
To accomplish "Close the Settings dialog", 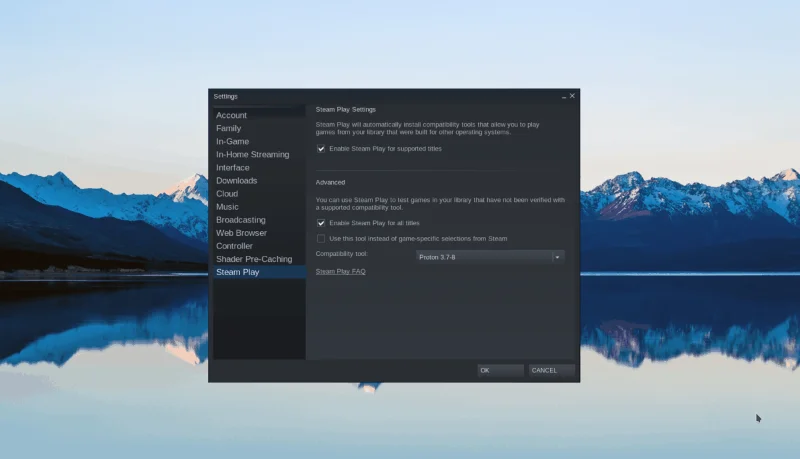I will coord(572,96).
